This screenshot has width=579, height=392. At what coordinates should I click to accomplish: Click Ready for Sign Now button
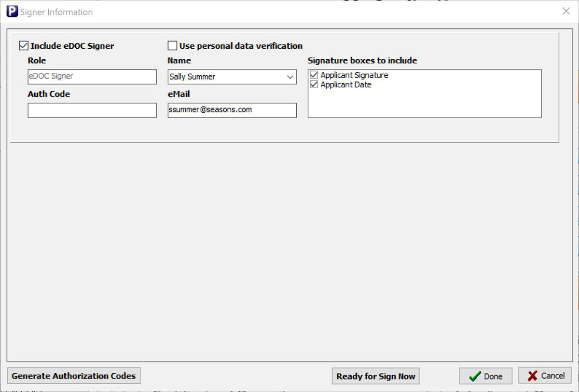[376, 376]
